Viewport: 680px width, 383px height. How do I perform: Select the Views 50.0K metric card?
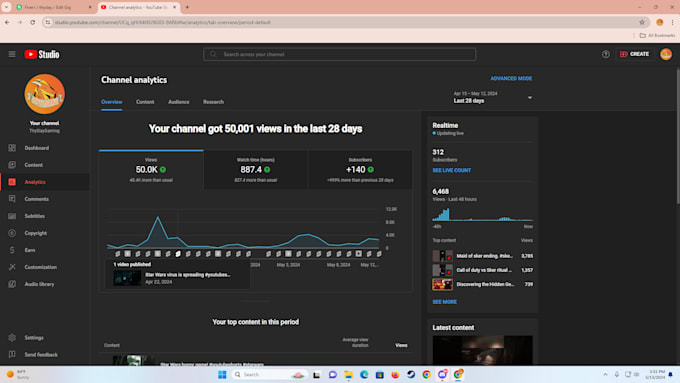(x=151, y=170)
